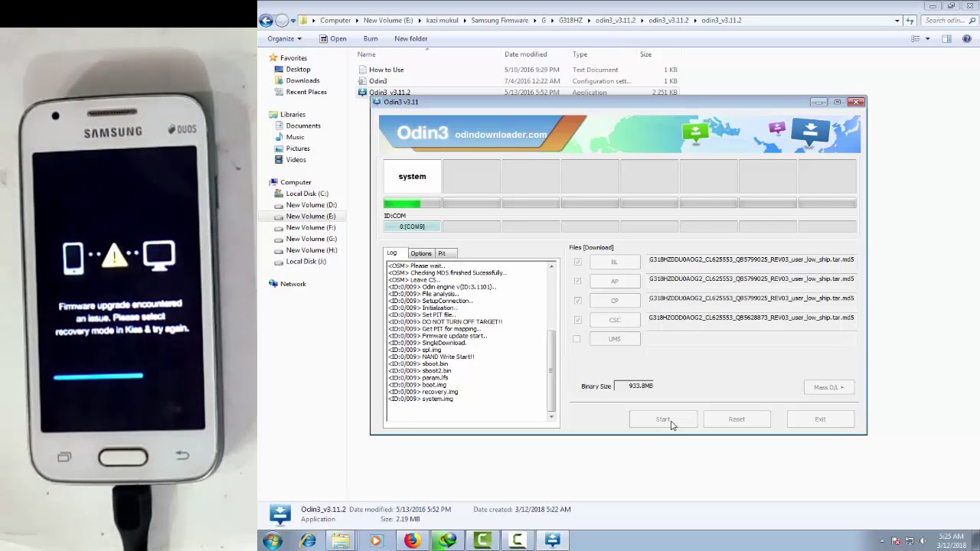Open the recent pages dropdown beside the Forward arrow
Image resolution: width=980 pixels, height=551 pixels.
[292, 21]
